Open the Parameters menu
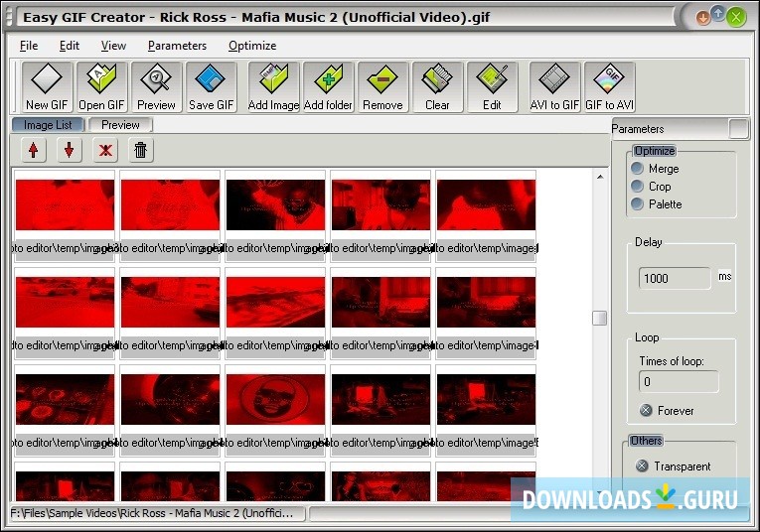760x532 pixels. [177, 46]
